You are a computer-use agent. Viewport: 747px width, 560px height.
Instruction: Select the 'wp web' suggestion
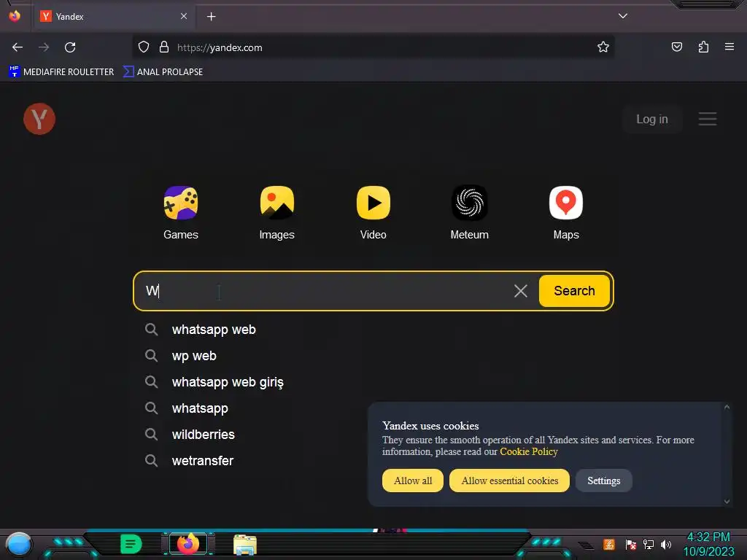(x=194, y=356)
